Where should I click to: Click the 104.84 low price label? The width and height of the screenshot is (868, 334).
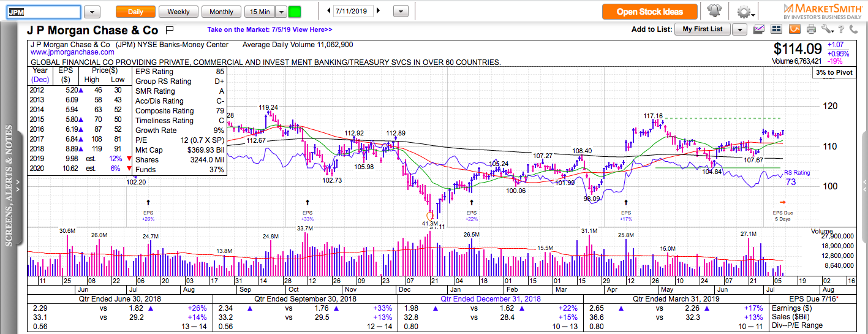pyautogui.click(x=712, y=172)
